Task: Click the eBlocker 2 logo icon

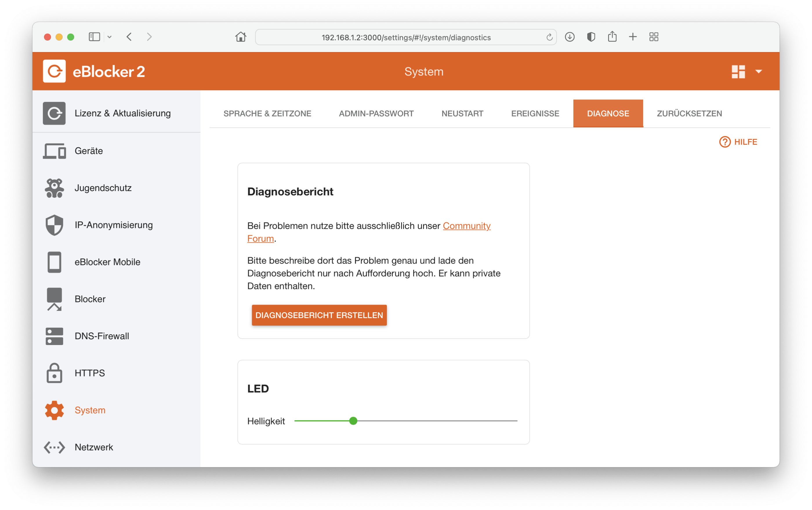Action: pos(54,71)
